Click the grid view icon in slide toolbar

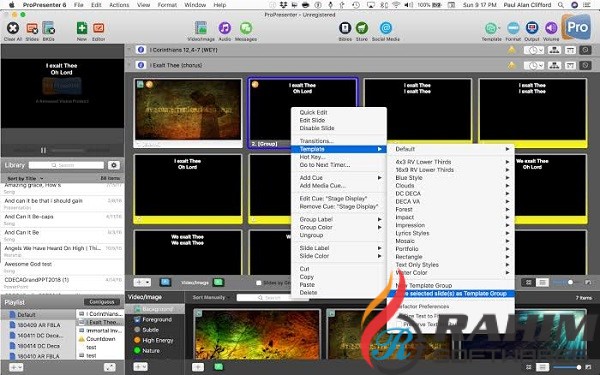[528, 282]
